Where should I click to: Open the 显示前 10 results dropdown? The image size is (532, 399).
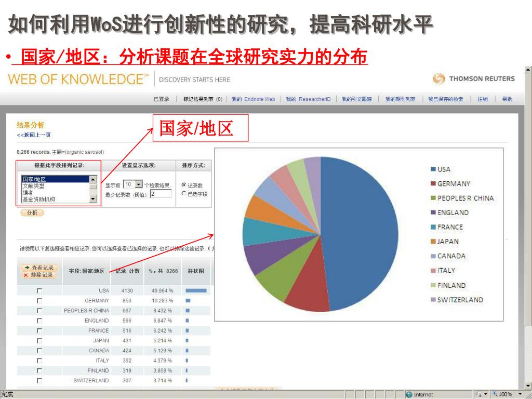[139, 184]
